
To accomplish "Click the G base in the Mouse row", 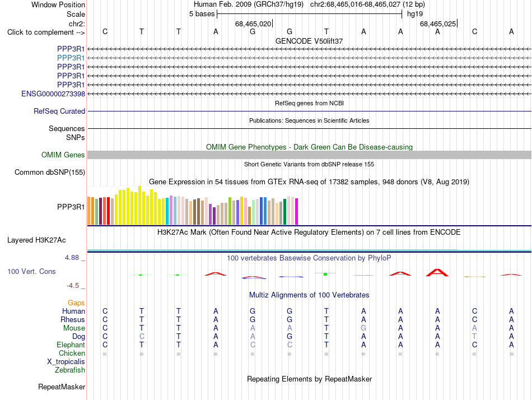I will 363,328.
